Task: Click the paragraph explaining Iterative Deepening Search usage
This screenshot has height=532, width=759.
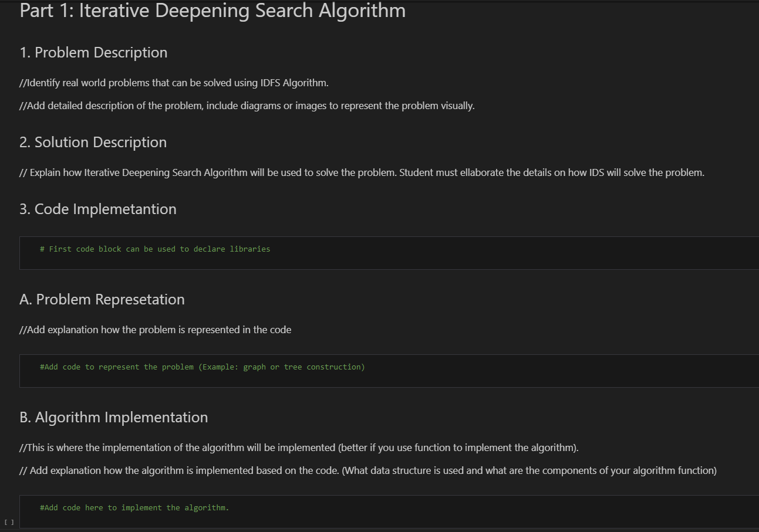Action: 362,172
